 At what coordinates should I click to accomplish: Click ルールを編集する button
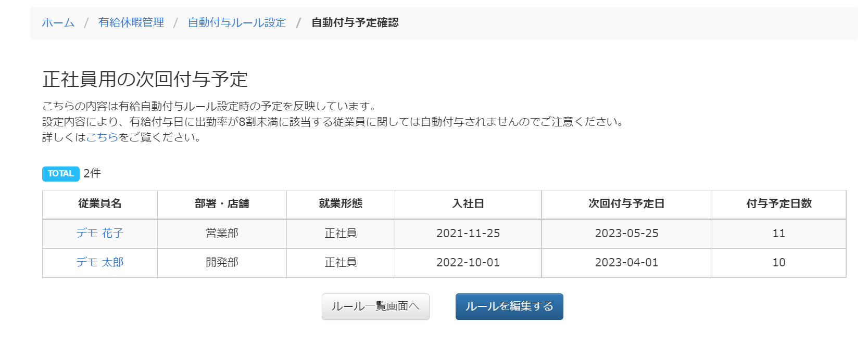point(509,306)
